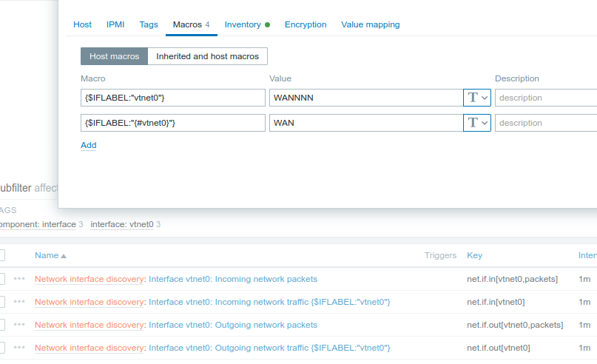The width and height of the screenshot is (597, 364).
Task: Open the Host tab
Action: coord(82,24)
